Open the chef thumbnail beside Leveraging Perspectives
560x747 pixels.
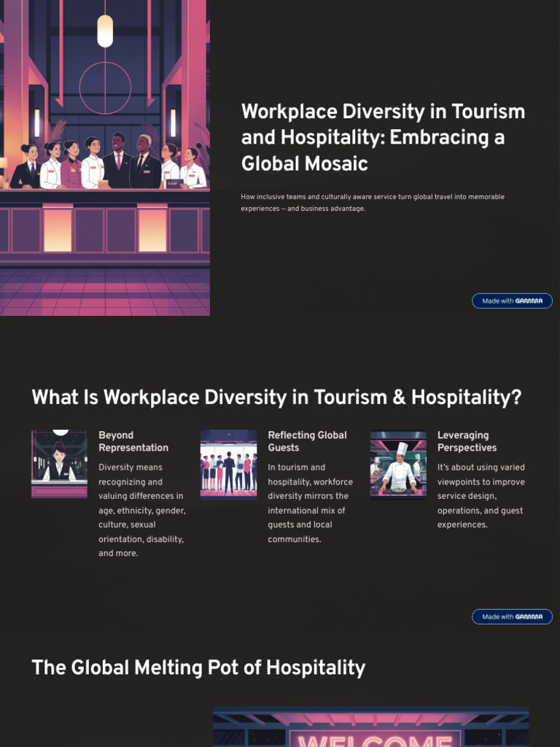398,465
